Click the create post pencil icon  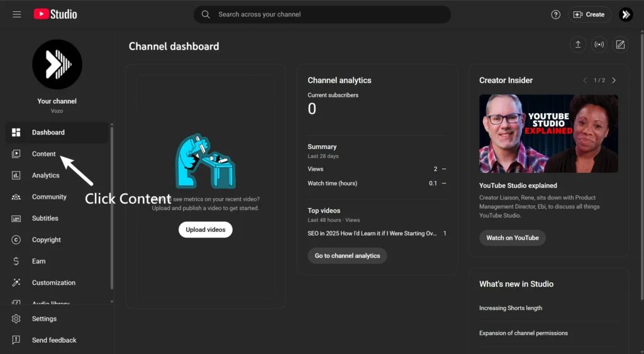(x=620, y=45)
